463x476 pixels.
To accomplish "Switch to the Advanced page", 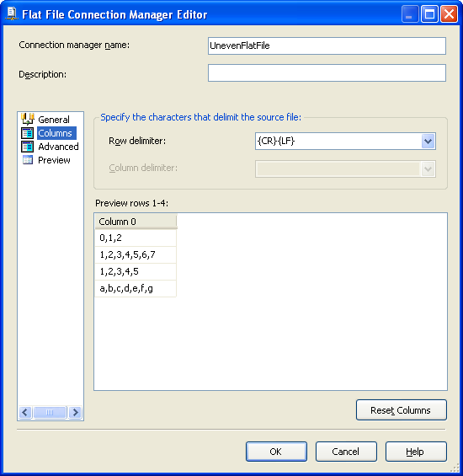I will (58, 147).
